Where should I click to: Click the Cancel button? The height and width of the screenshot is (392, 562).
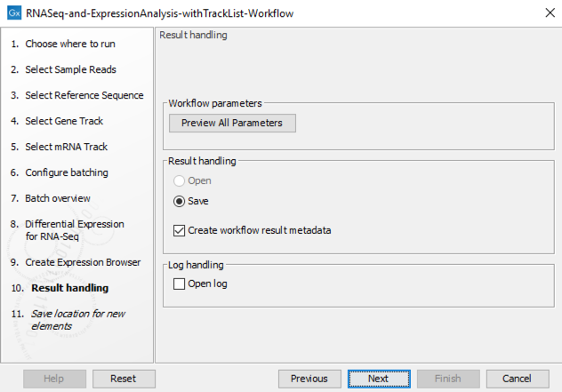tap(517, 379)
